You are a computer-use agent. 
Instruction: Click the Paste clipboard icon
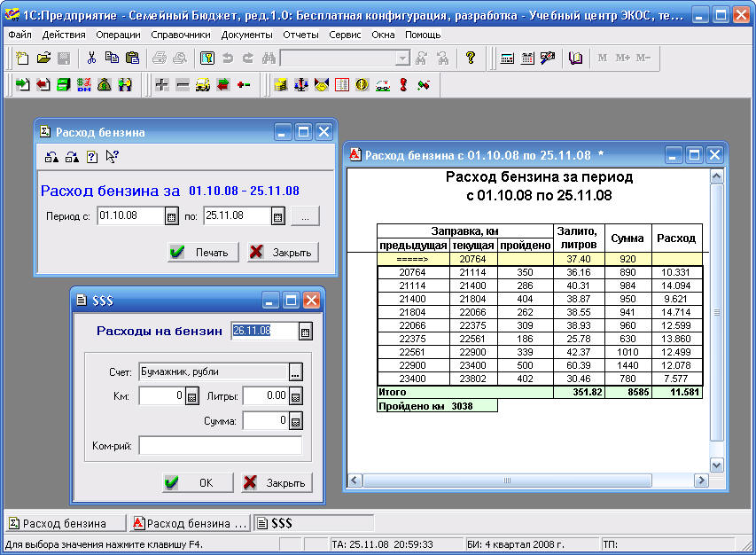132,58
